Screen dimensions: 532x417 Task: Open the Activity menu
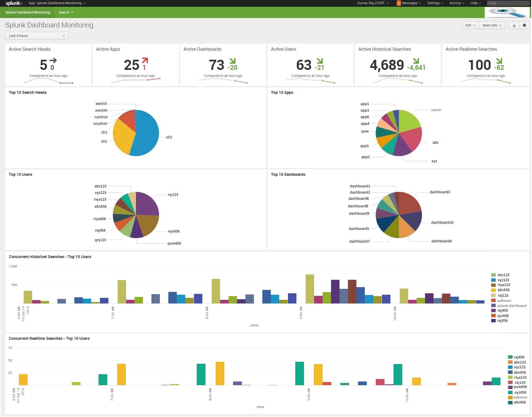(457, 3)
